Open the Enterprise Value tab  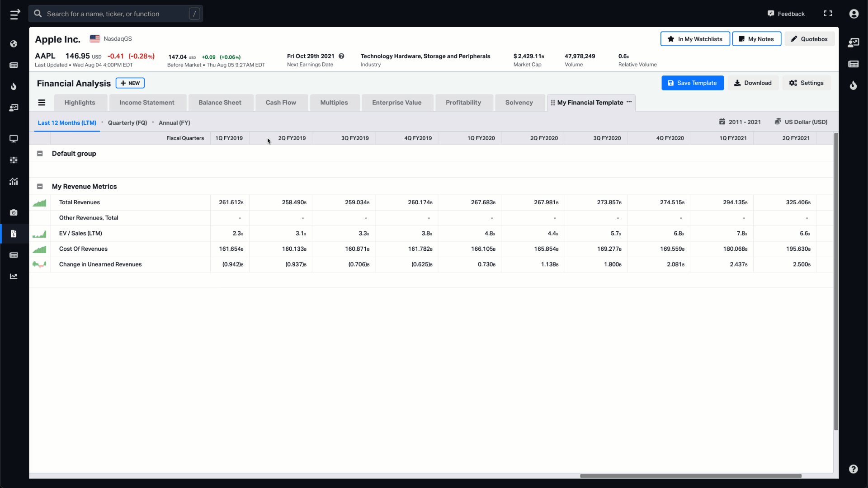[397, 103]
